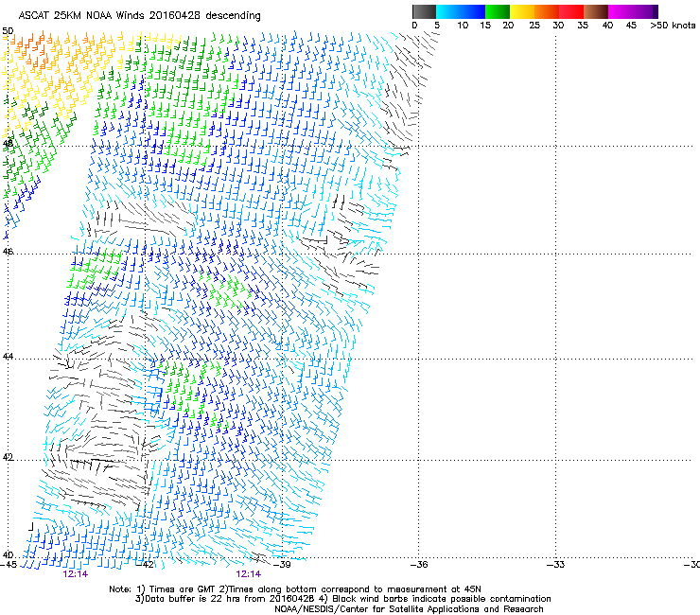Click the red 30-35 knots color band
Screen dimensions: 700x615
[571, 11]
